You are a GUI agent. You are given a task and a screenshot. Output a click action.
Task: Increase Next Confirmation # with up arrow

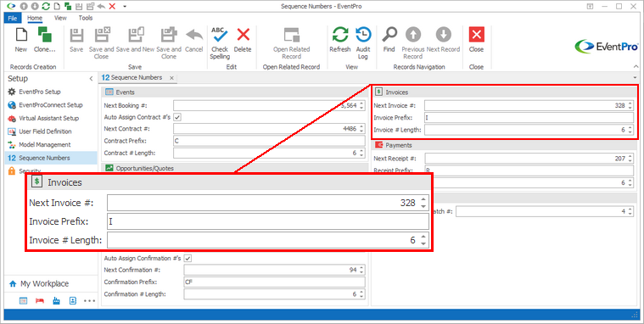click(x=361, y=268)
